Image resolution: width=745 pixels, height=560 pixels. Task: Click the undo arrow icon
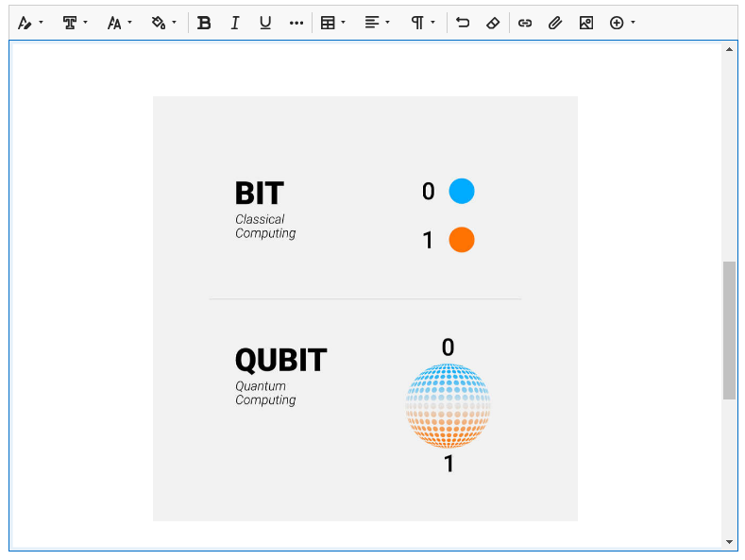(x=463, y=23)
